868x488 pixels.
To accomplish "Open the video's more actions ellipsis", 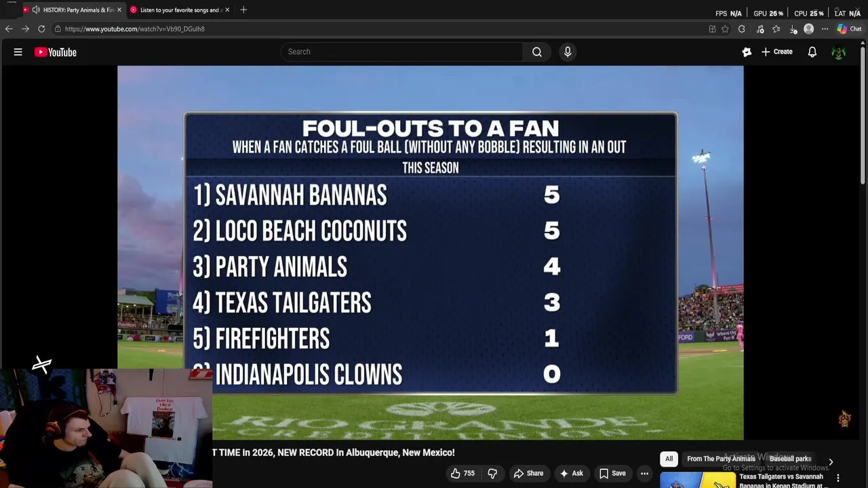I will coord(644,473).
